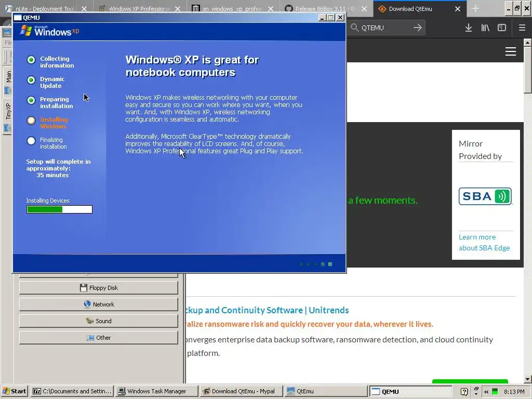Switch to Download QtEmu - Mypal taskbar item

click(x=241, y=391)
